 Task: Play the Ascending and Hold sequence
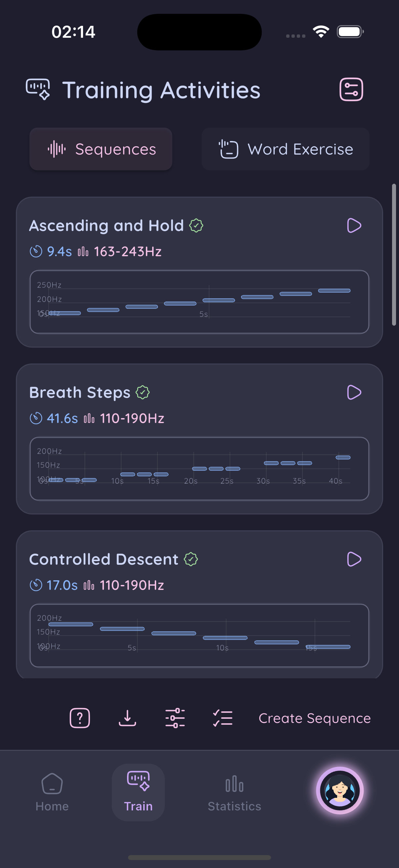click(x=354, y=225)
